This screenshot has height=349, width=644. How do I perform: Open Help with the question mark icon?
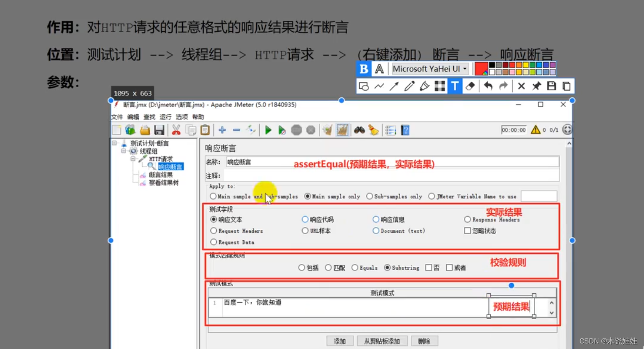pos(405,130)
